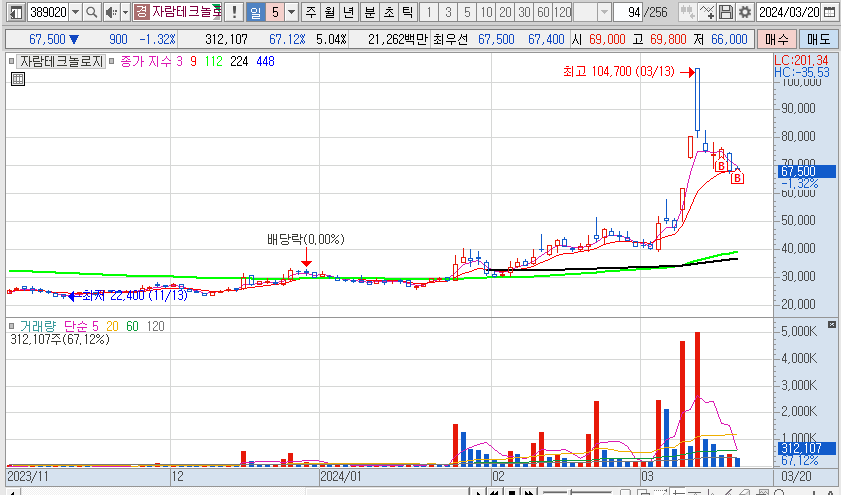Click the 경 marker icon before the stock name
The image size is (841, 495).
point(141,12)
